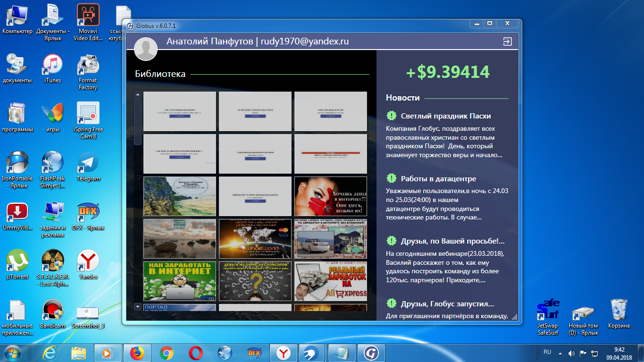Open the WholeWorld world map thumbnail
This screenshot has width=644, height=362.
tap(255, 239)
